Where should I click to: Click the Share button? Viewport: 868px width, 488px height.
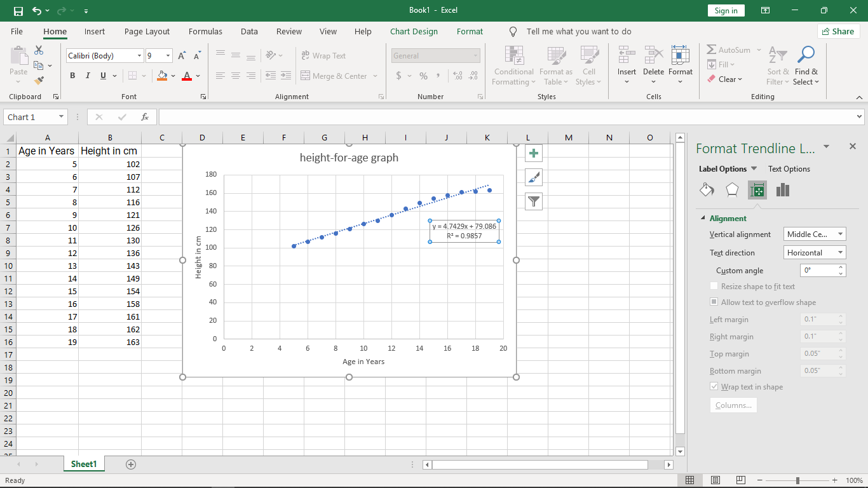(x=838, y=31)
